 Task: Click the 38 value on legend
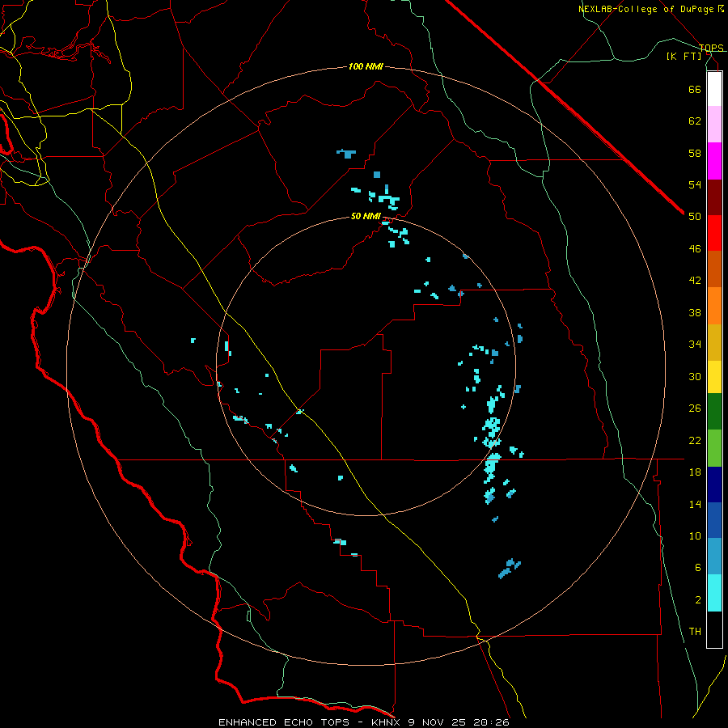click(695, 312)
